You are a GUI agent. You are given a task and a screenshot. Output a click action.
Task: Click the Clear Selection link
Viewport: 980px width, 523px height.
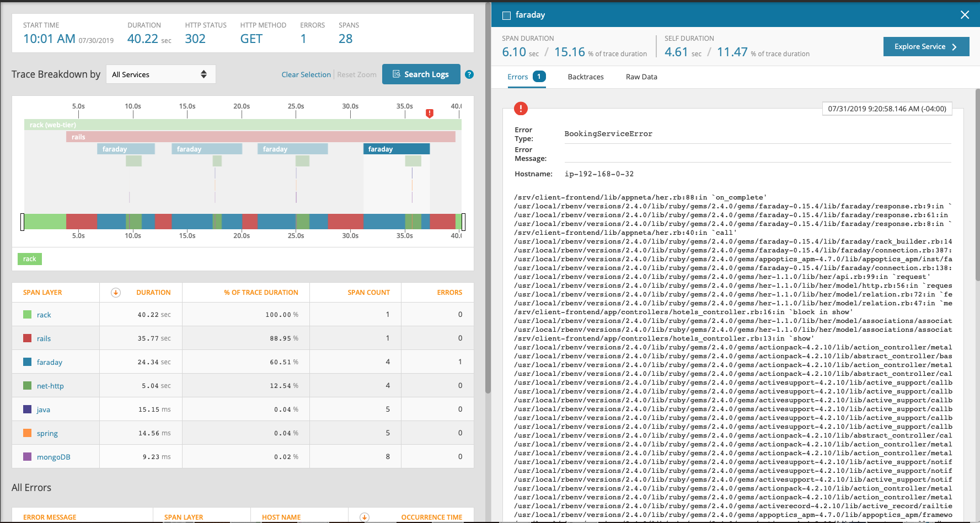306,74
